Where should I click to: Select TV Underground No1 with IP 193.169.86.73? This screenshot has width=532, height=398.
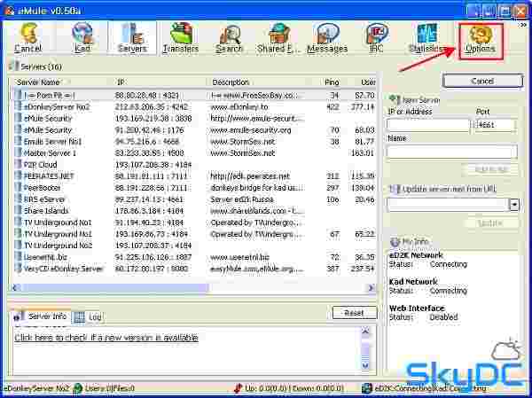click(195, 234)
